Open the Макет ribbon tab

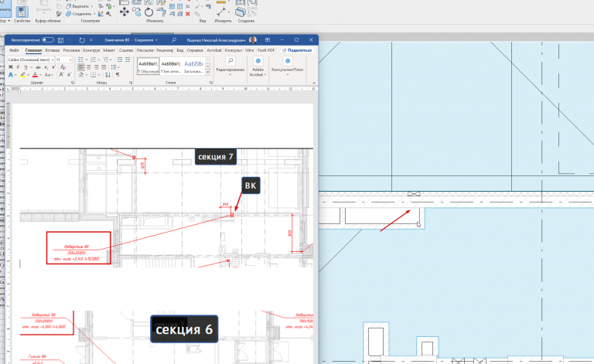coord(109,50)
